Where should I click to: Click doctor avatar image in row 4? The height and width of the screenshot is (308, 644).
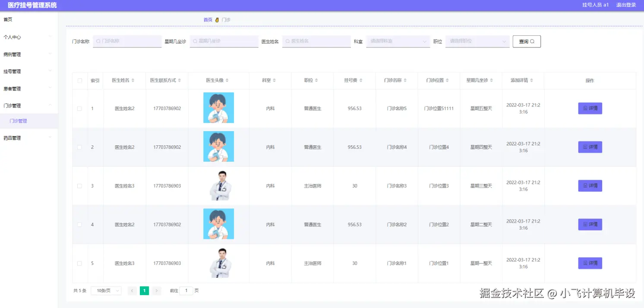(x=218, y=224)
